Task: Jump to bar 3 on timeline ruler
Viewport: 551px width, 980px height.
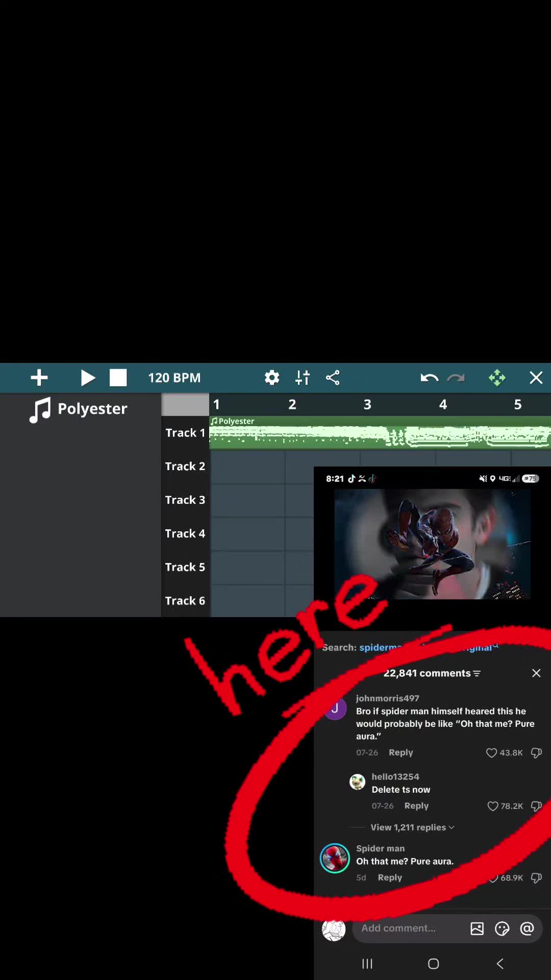Action: click(x=367, y=405)
